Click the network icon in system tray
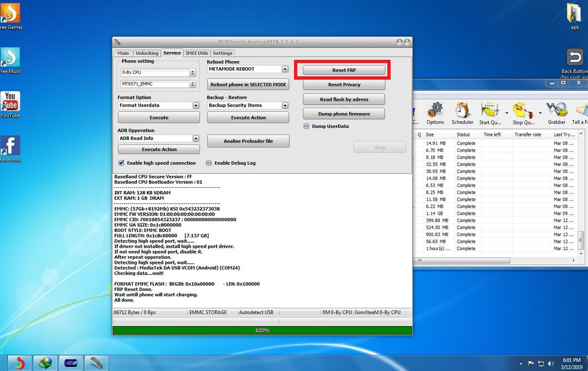The image size is (588, 371). click(540, 364)
